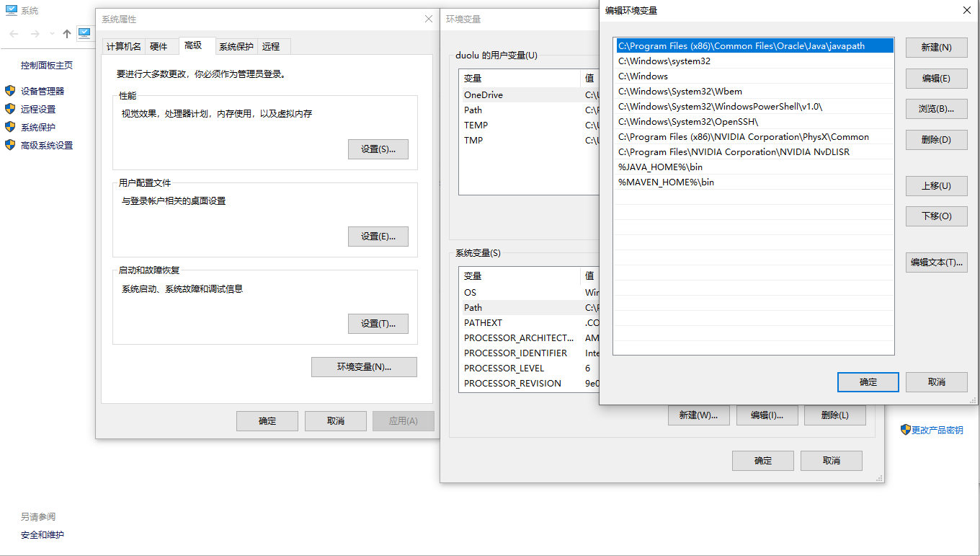Click 下移(O) to move entry down

coord(937,216)
